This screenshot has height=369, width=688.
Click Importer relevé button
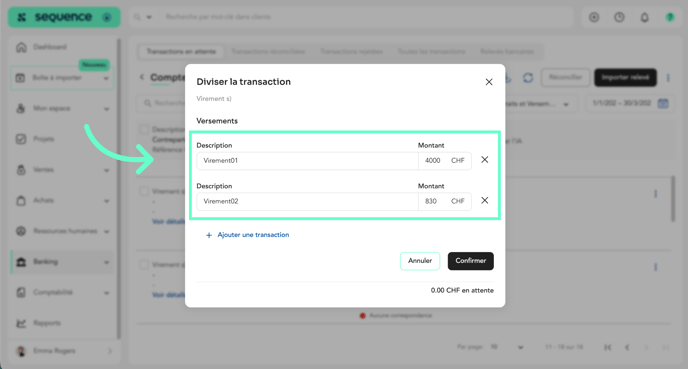(x=625, y=77)
